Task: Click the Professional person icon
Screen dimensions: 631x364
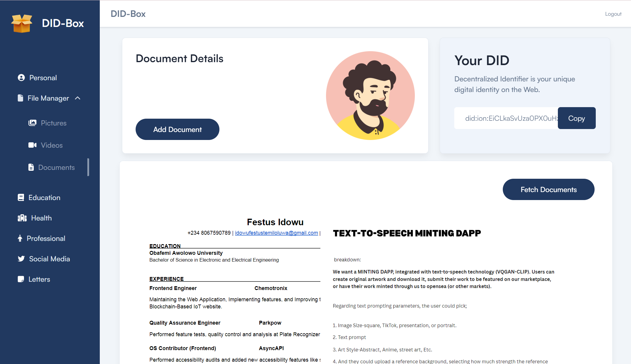Action: (20, 238)
